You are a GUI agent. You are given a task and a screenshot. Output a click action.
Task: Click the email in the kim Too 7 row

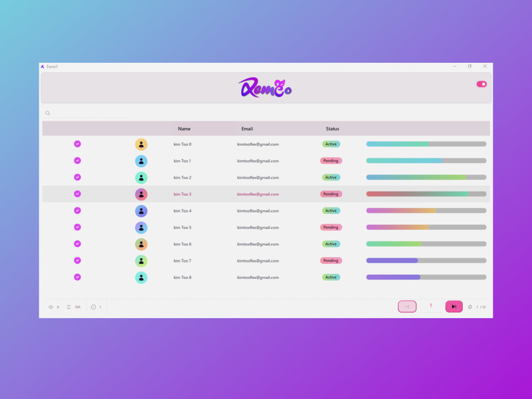point(258,261)
